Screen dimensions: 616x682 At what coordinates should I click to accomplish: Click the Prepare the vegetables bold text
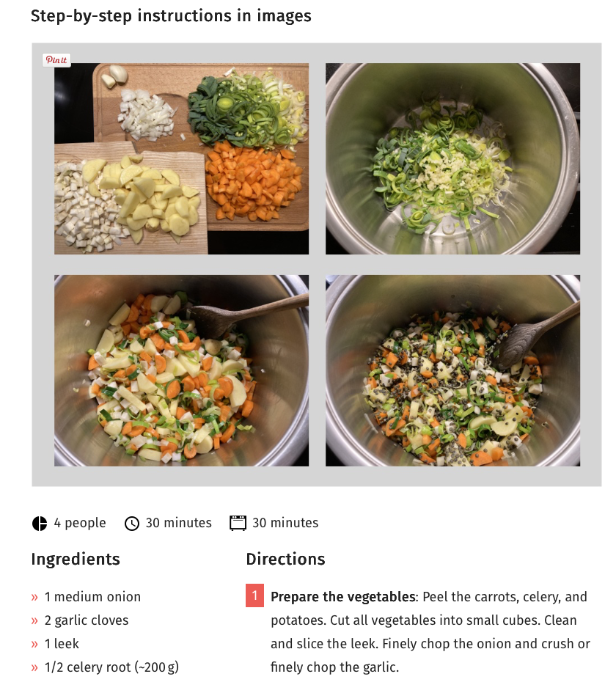pyautogui.click(x=342, y=597)
